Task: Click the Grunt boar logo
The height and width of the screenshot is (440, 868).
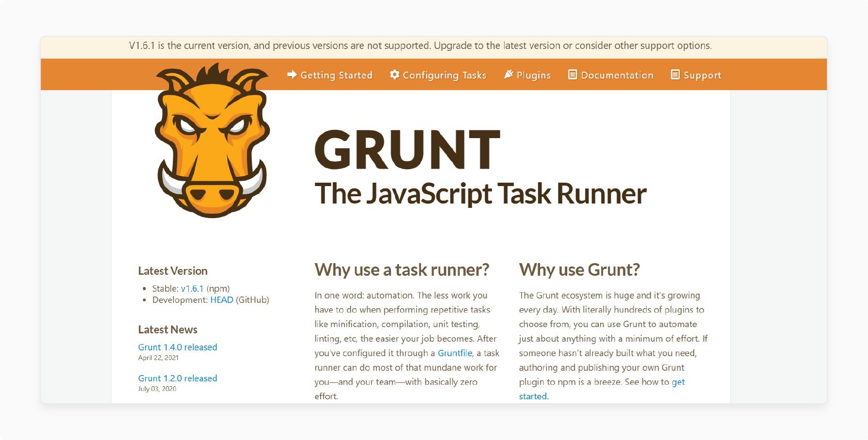Action: (x=212, y=141)
